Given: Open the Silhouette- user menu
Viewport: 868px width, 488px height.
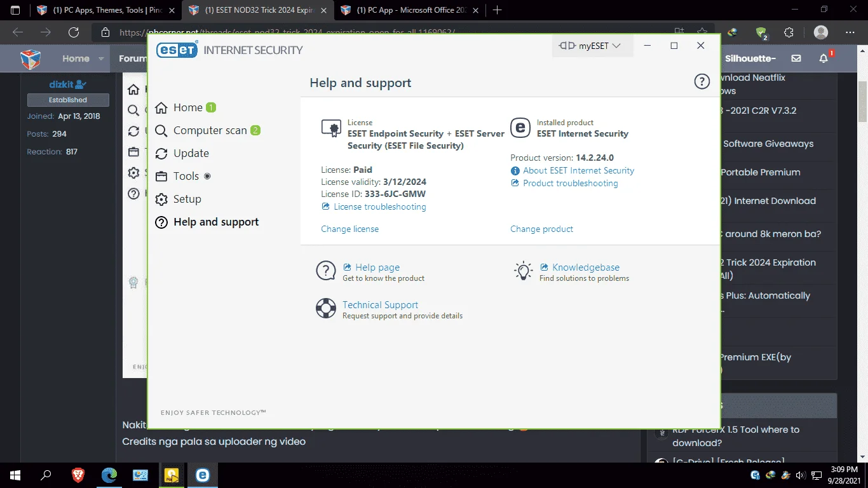Looking at the screenshot, I should tap(750, 58).
